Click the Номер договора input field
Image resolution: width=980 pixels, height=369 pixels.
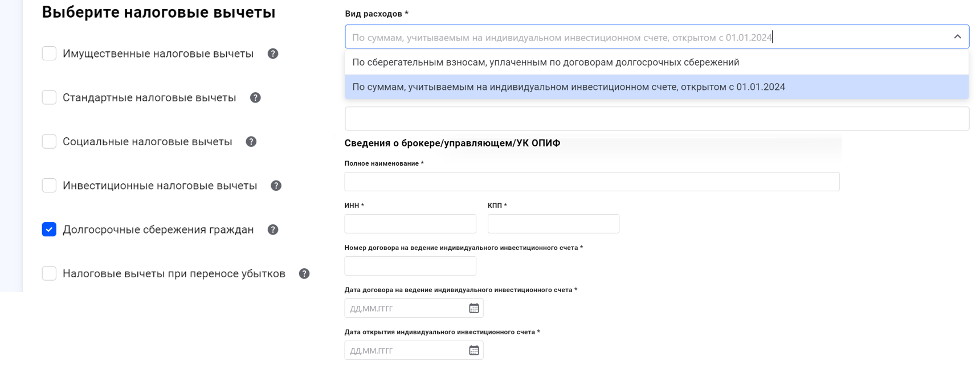(410, 266)
